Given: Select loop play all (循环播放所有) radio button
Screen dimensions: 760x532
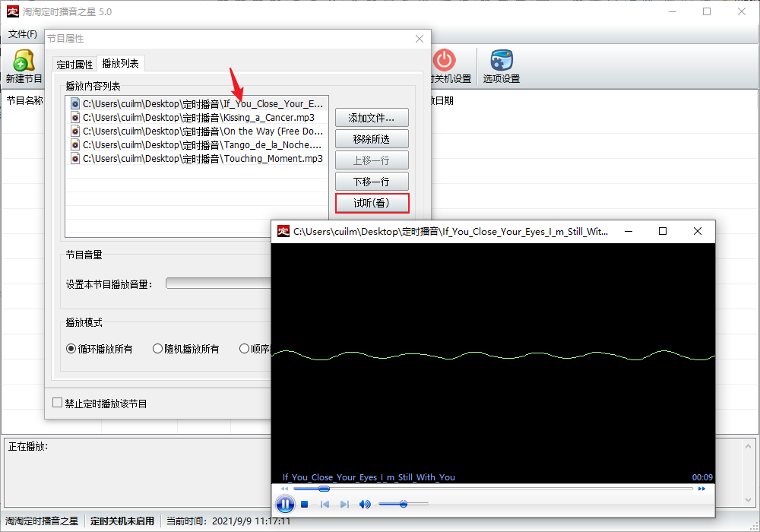Looking at the screenshot, I should click(71, 348).
